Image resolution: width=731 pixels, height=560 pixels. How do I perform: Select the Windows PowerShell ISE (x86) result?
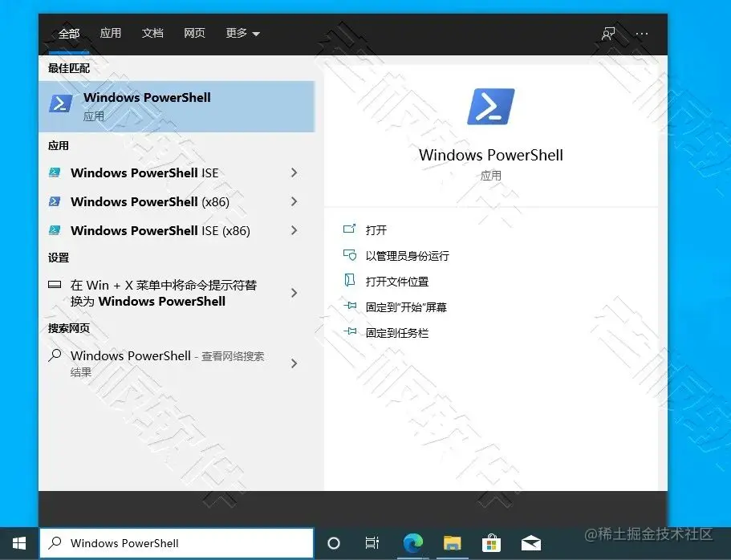[177, 230]
